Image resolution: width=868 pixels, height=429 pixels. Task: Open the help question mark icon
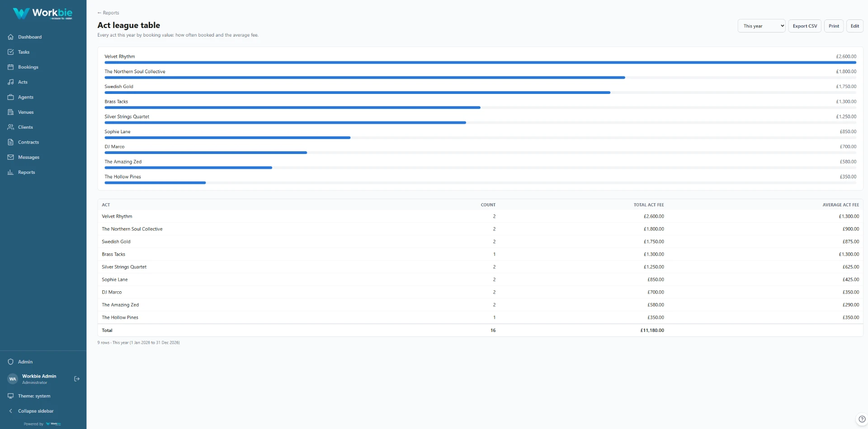(x=862, y=419)
